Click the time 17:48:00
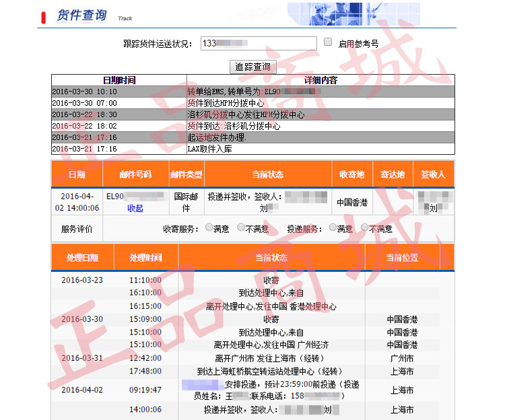Screen dimensions: 505x420 [x=145, y=371]
